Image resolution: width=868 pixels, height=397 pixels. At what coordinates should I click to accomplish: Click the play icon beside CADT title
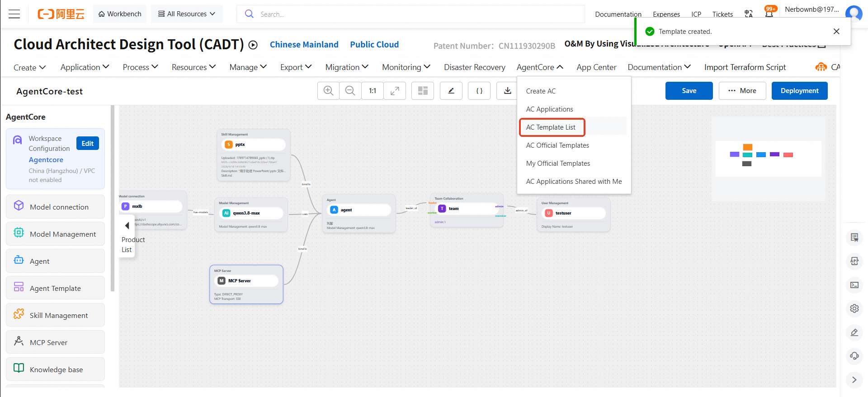(x=253, y=45)
